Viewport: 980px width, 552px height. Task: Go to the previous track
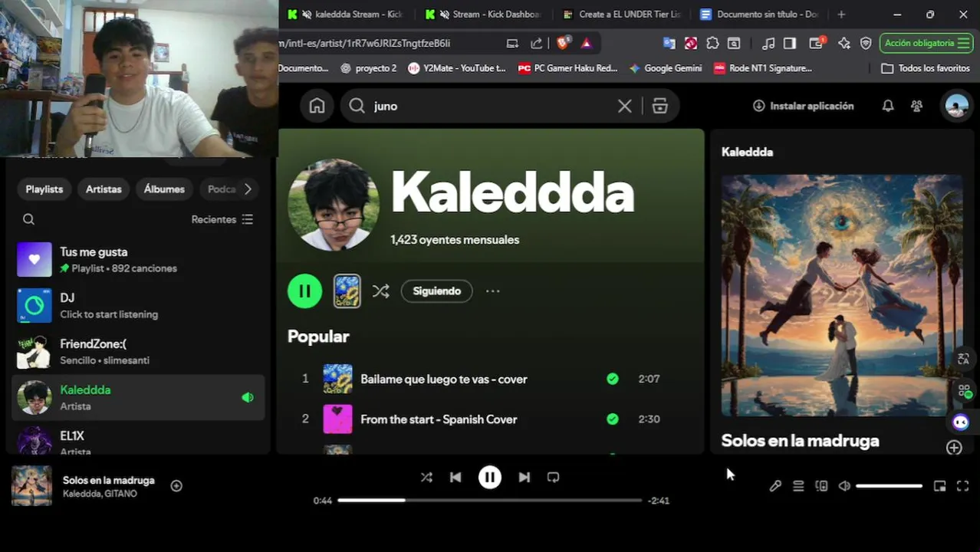[x=455, y=477]
